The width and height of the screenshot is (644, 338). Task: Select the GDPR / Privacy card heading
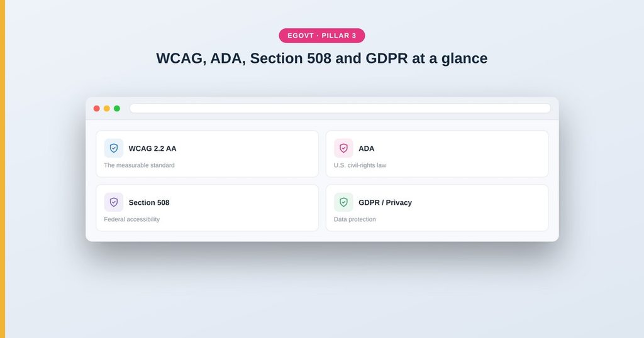(x=386, y=203)
